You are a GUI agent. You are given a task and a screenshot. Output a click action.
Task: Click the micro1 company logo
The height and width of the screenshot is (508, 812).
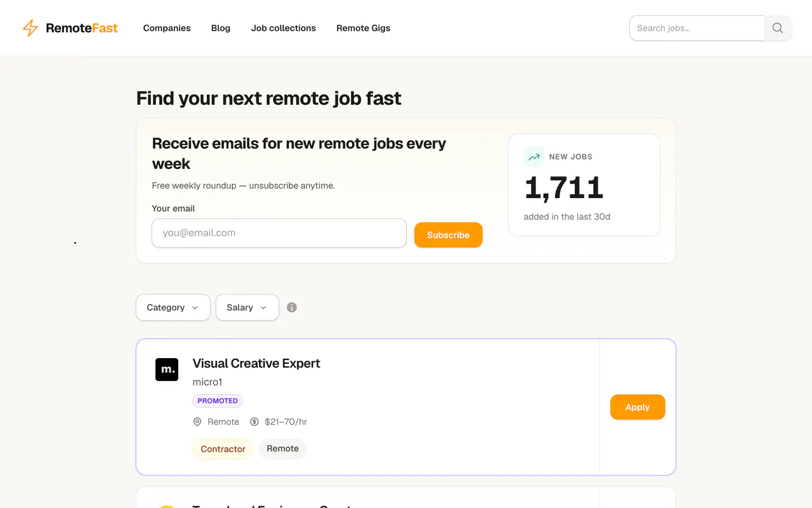(167, 370)
